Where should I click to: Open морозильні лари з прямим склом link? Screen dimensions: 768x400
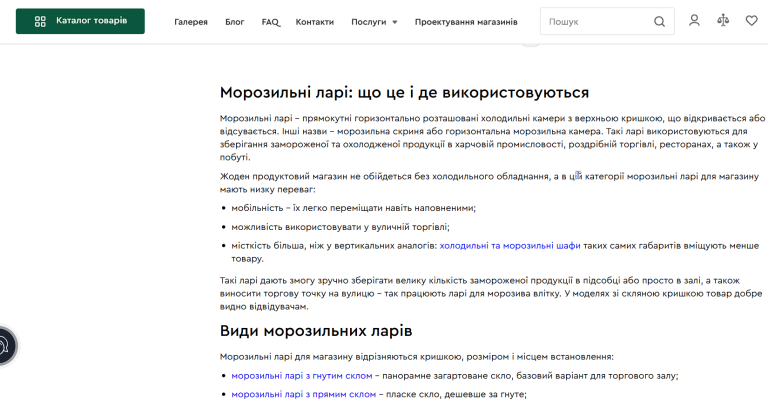click(x=304, y=394)
